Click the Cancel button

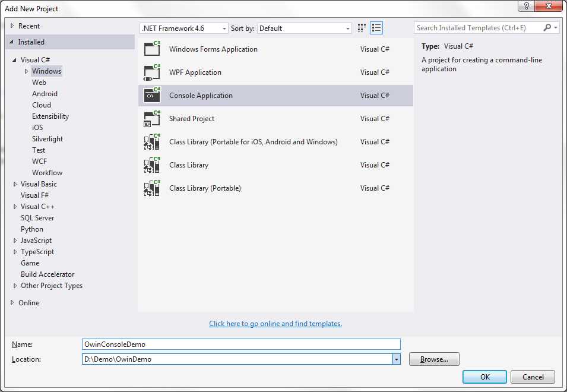[x=533, y=377]
